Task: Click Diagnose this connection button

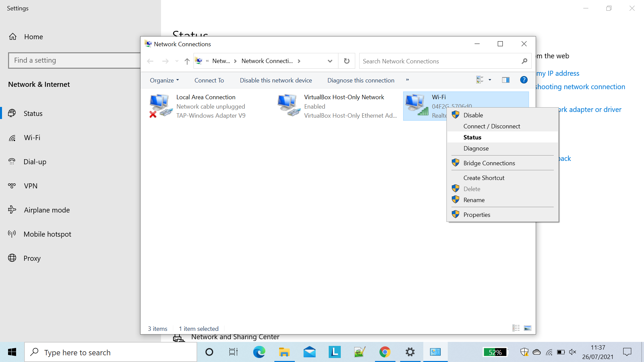Action: tap(361, 80)
